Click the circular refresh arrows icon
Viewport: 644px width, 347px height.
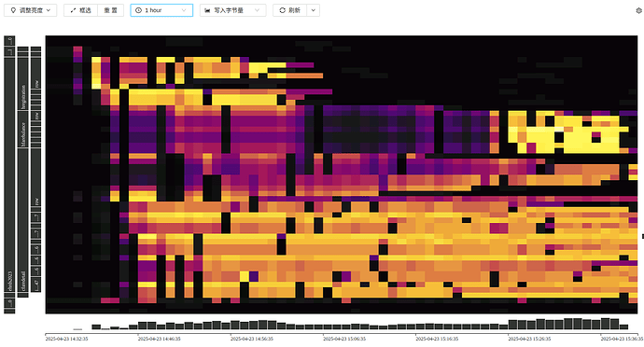tap(282, 10)
